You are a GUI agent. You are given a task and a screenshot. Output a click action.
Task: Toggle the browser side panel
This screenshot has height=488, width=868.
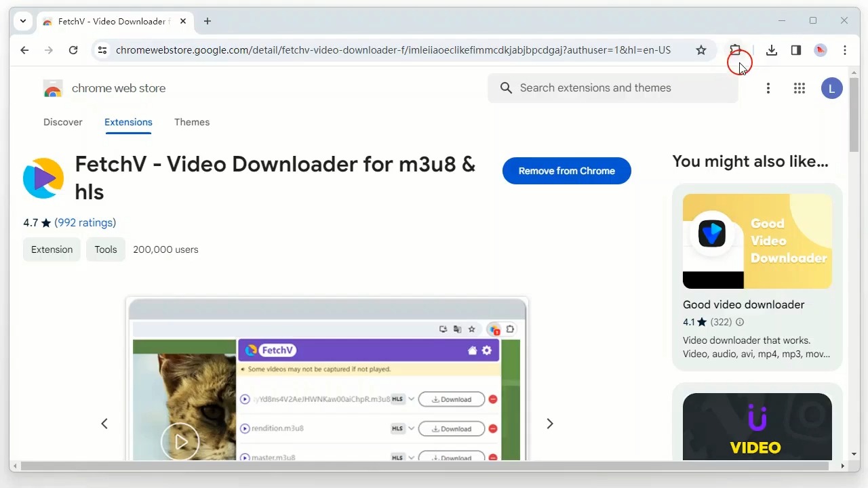796,50
